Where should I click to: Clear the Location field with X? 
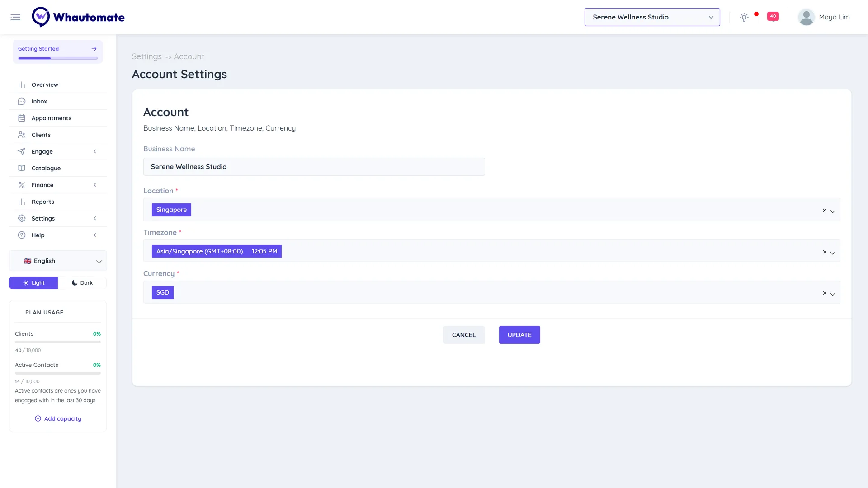824,210
